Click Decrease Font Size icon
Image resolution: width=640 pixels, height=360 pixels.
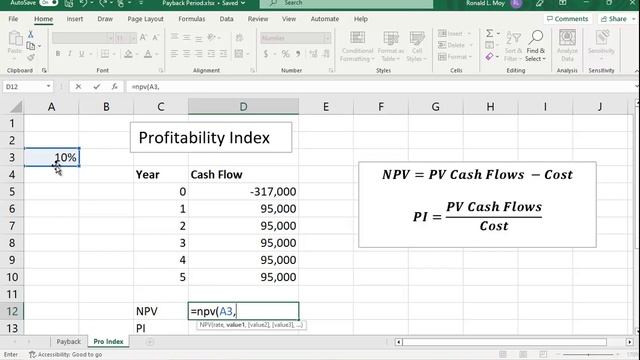(156, 38)
